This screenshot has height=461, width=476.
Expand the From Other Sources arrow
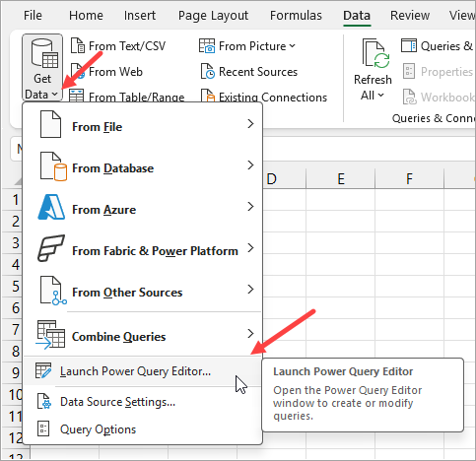[x=250, y=290]
